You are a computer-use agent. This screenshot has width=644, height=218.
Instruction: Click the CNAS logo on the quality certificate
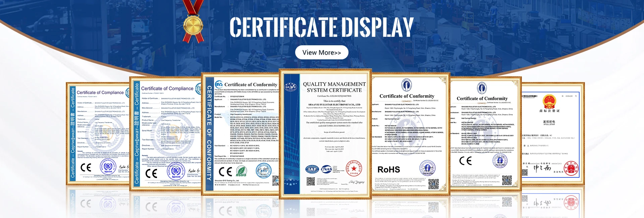(x=326, y=169)
